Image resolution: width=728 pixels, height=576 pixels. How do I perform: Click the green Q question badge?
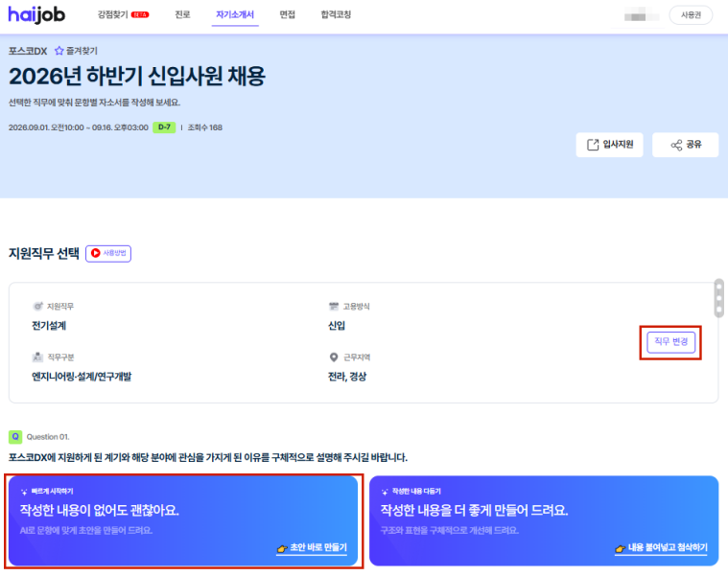[15, 436]
